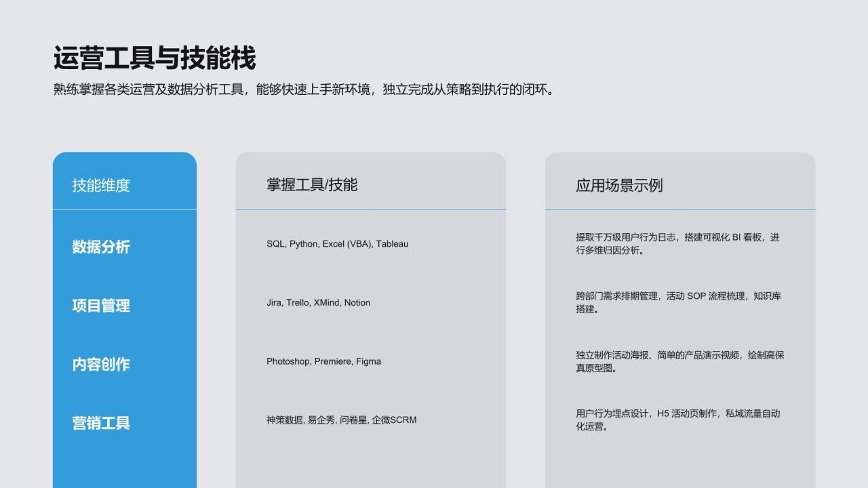Click the 掌握工具/技能 header

point(312,184)
